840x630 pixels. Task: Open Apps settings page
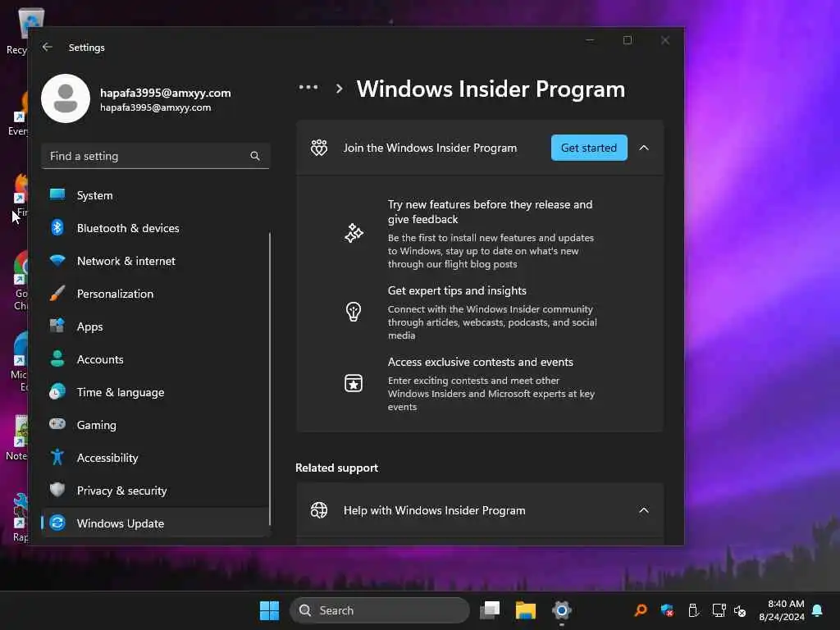pos(155,326)
